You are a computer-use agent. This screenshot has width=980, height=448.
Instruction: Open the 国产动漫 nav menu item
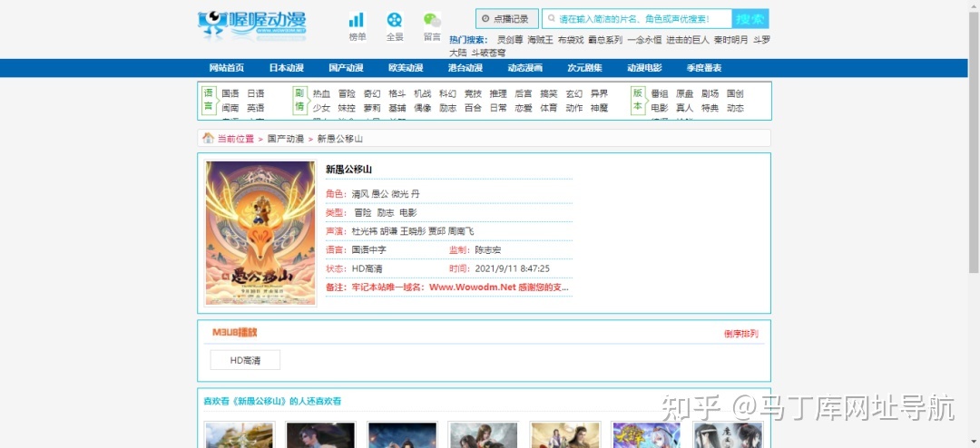[346, 68]
